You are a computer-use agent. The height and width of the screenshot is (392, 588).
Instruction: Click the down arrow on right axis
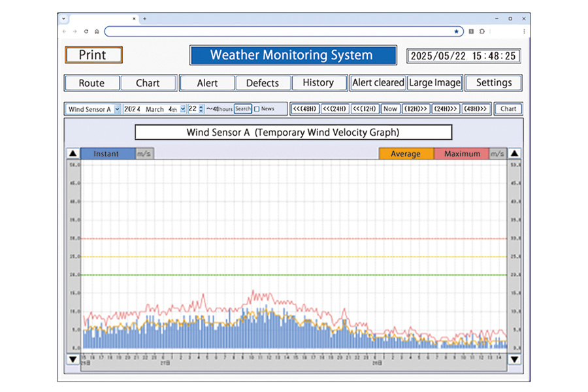tap(515, 359)
